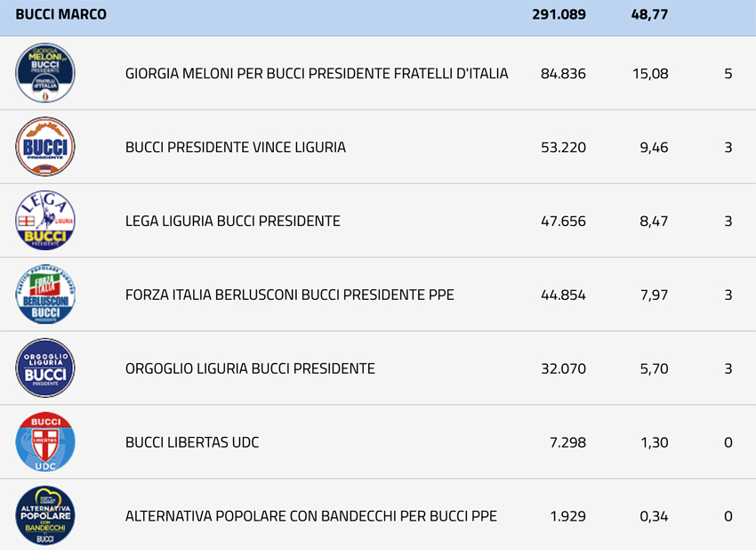Click the Bucci Libertas UDC shield logo
The width and height of the screenshot is (756, 550).
pos(45,442)
